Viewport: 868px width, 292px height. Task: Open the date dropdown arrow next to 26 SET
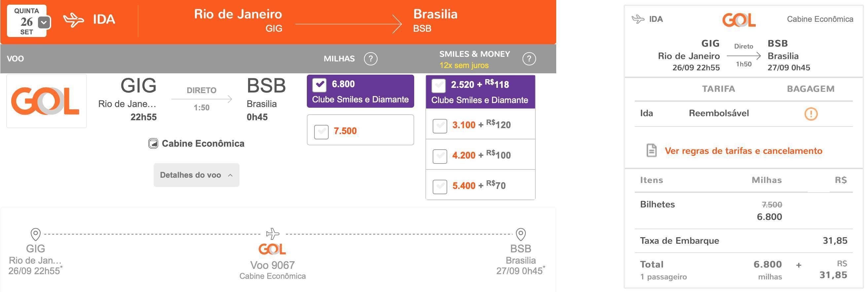click(44, 23)
